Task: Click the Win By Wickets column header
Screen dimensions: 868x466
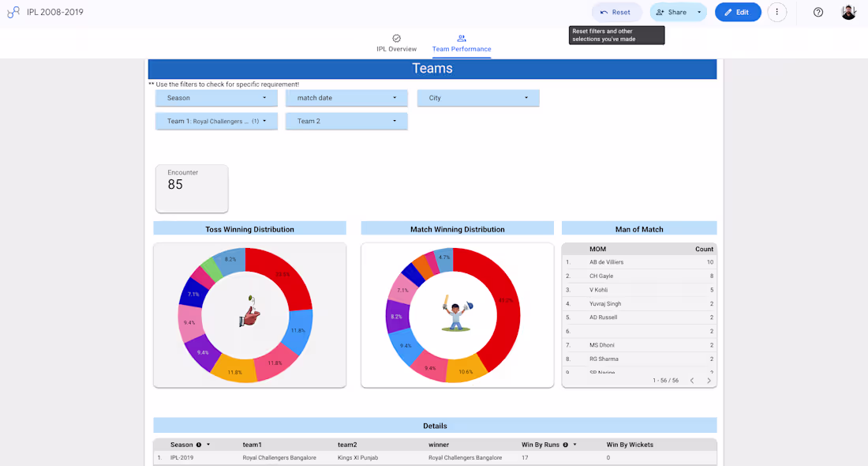Action: coord(630,445)
